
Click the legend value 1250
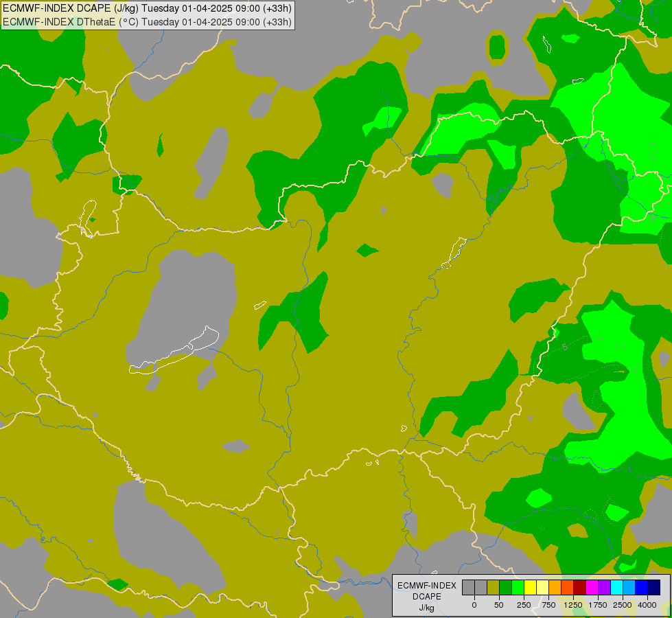[x=573, y=605]
